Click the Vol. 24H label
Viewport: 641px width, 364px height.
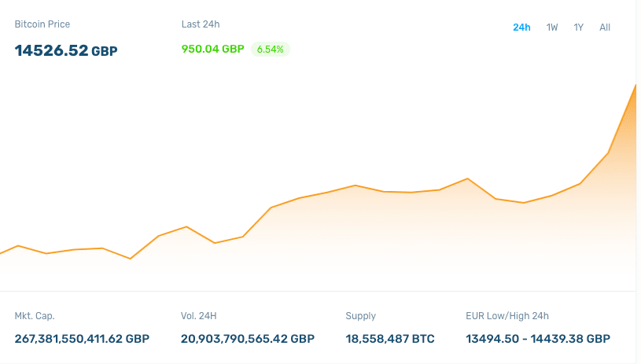198,316
